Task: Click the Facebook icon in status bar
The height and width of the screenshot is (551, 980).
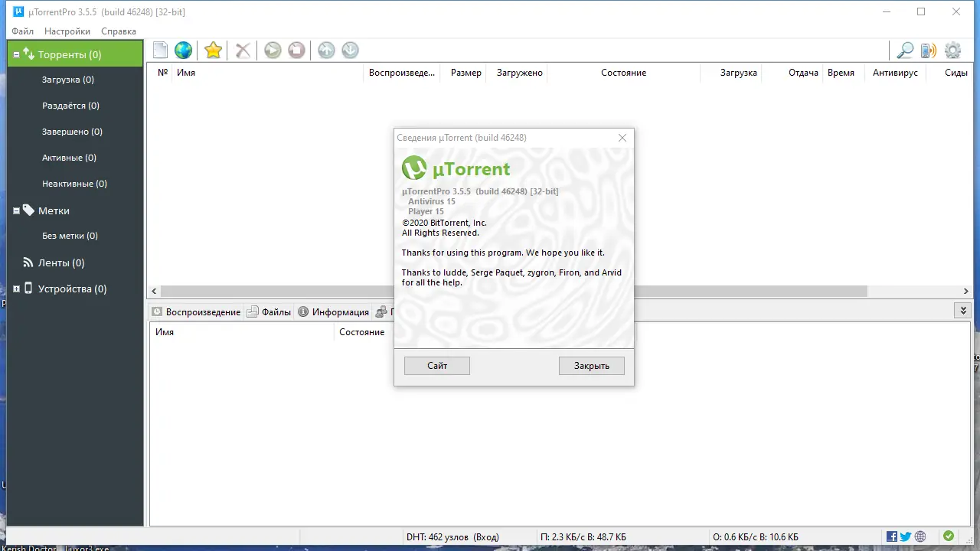Action: click(891, 536)
